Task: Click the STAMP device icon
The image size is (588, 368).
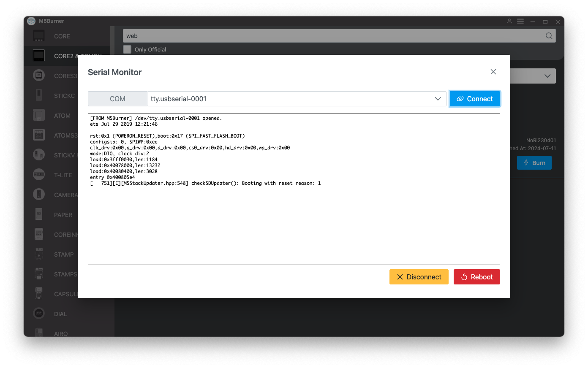Action: 39,254
